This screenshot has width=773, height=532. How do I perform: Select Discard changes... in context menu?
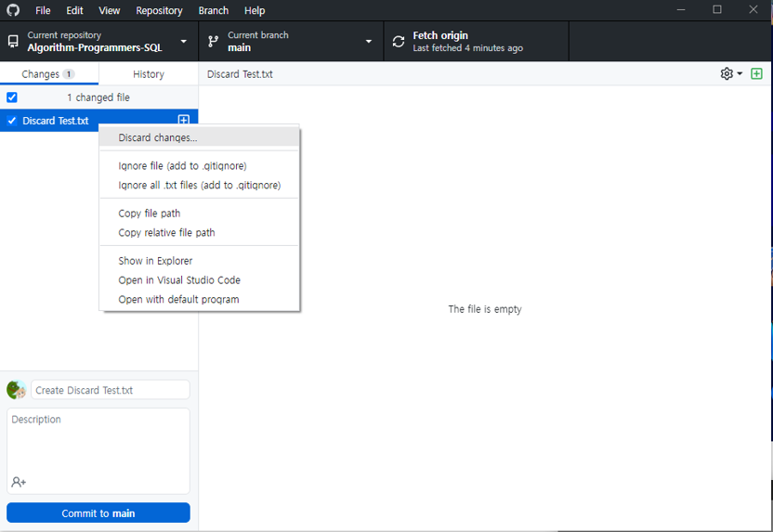pos(199,137)
